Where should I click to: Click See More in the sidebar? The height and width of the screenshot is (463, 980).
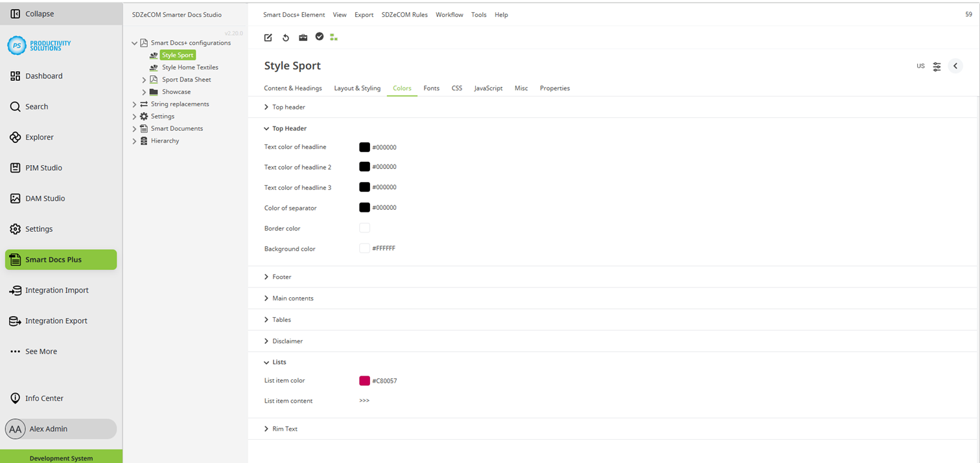pyautogui.click(x=61, y=351)
